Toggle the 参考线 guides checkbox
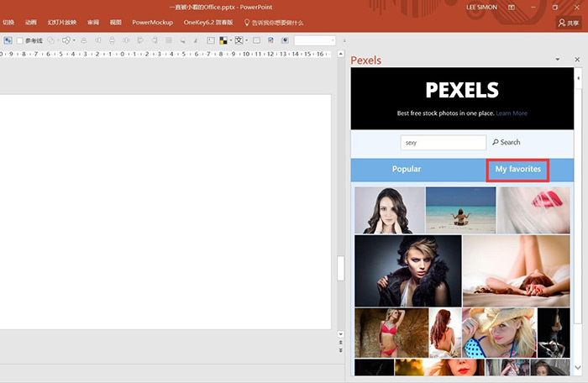This screenshot has height=383, width=588. point(20,40)
